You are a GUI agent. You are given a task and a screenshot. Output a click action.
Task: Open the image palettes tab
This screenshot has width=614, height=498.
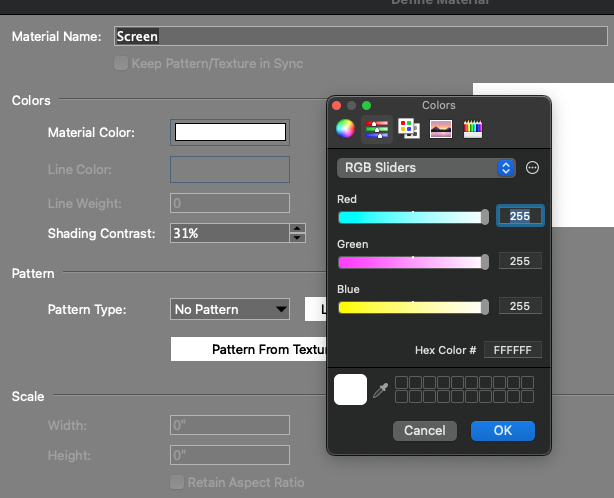click(x=440, y=128)
